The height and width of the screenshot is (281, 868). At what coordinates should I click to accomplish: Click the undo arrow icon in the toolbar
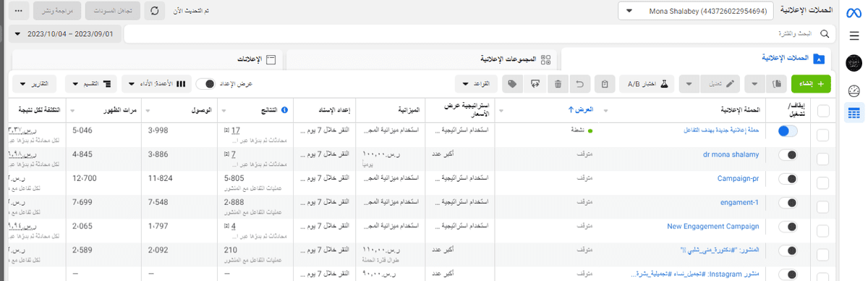[x=581, y=83]
